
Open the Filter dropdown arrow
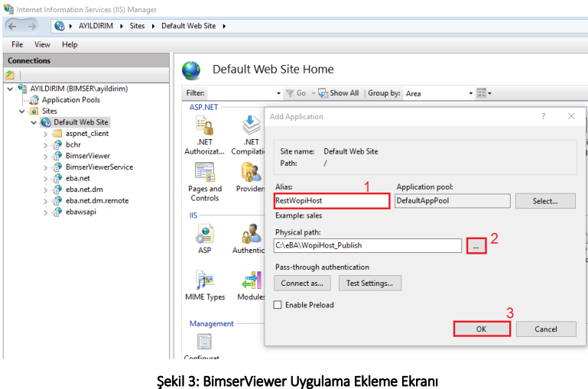[278, 93]
